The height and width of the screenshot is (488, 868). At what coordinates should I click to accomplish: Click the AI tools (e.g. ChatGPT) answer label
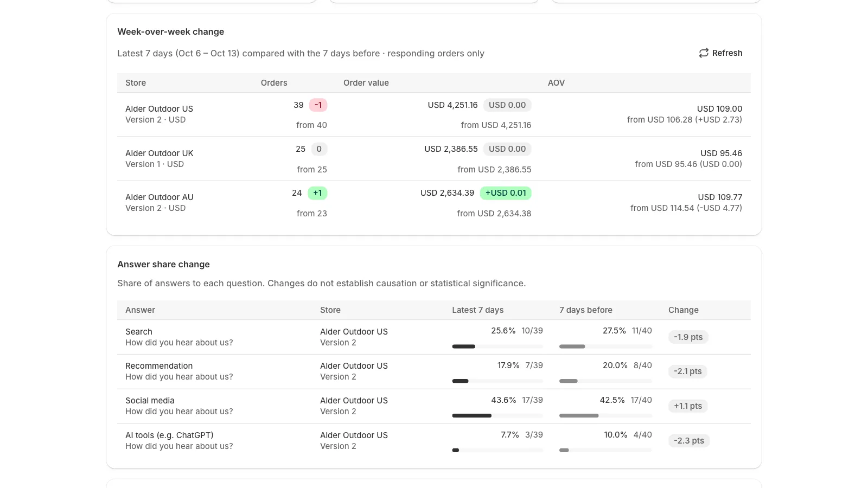pyautogui.click(x=169, y=435)
